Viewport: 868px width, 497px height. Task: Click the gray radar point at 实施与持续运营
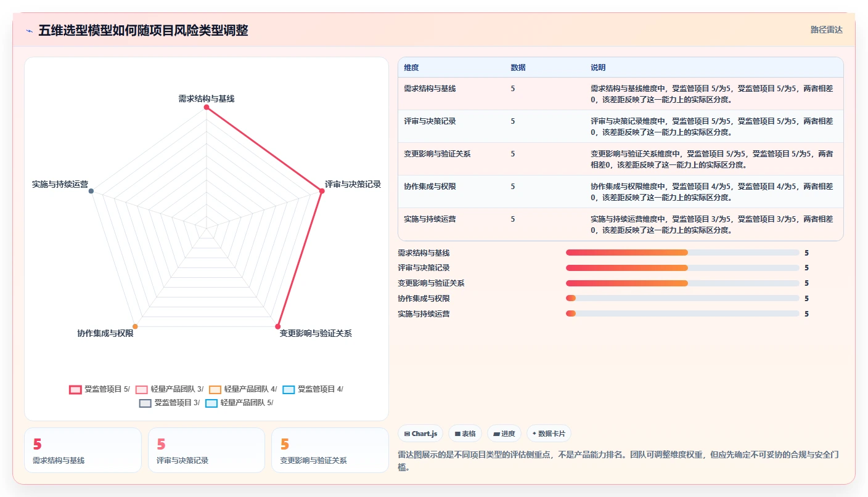point(91,191)
